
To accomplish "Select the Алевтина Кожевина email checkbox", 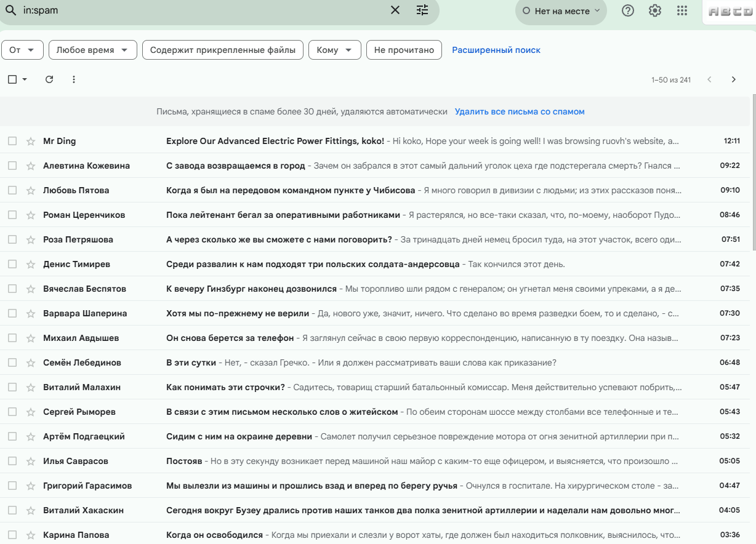I will click(12, 166).
